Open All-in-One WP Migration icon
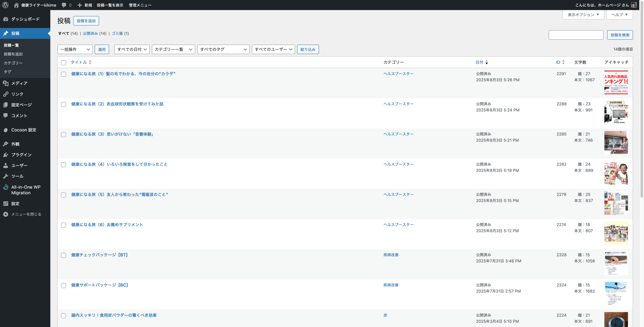The image size is (644, 327). tap(6, 187)
